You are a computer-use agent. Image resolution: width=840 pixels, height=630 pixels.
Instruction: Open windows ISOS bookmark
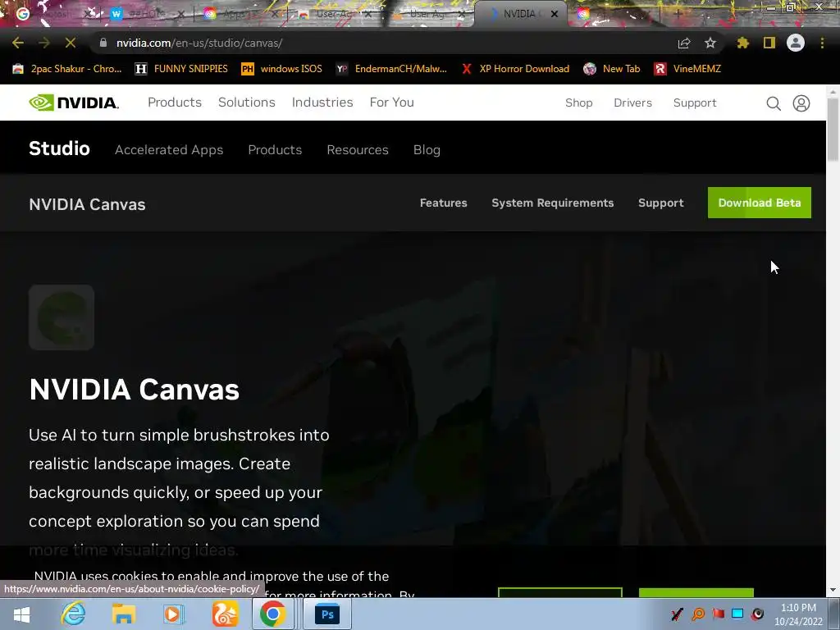(x=282, y=69)
